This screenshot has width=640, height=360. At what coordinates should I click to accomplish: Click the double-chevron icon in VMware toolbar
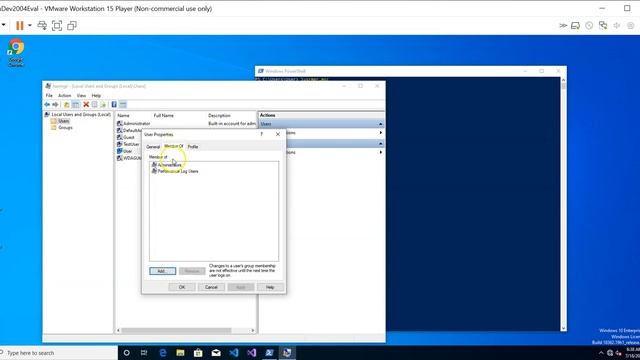(x=563, y=25)
